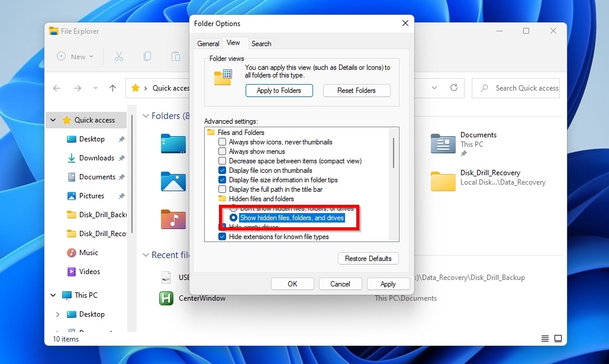609x364 pixels.
Task: Switch to the Search tab
Action: 261,43
